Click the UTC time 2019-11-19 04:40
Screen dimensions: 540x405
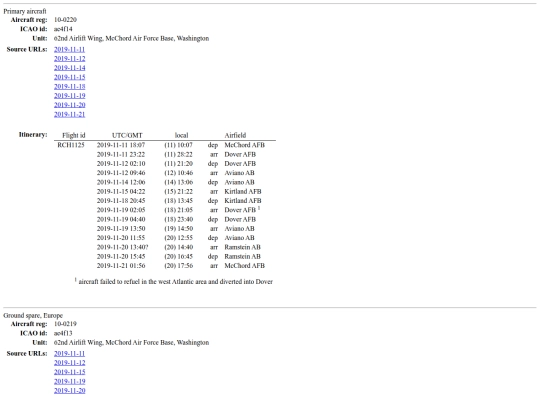(121, 219)
